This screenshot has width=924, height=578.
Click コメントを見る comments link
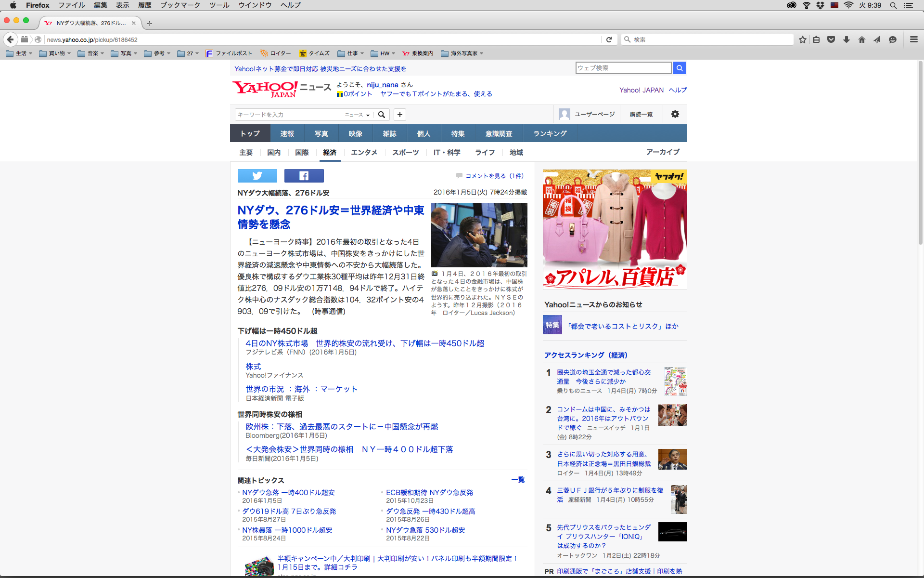(x=494, y=176)
